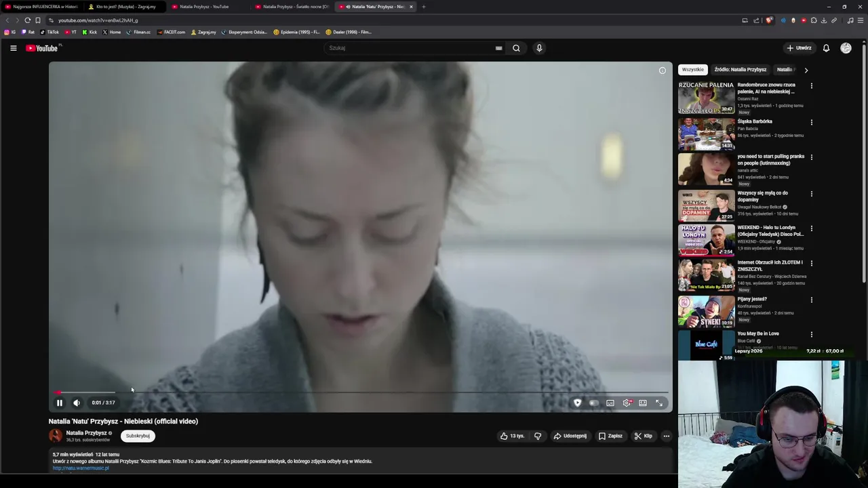Close the current Natalia 'Natu' Przybysz tab
The width and height of the screenshot is (868, 488).
[x=411, y=7]
